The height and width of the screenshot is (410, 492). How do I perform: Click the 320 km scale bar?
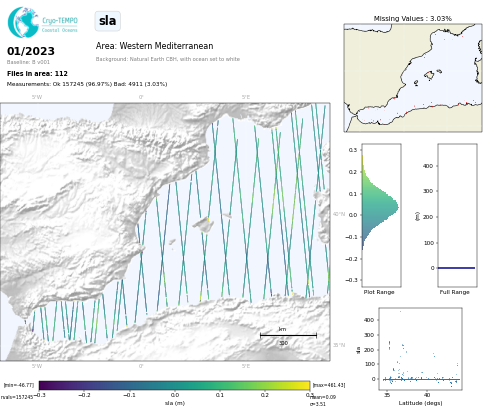pos(288,335)
